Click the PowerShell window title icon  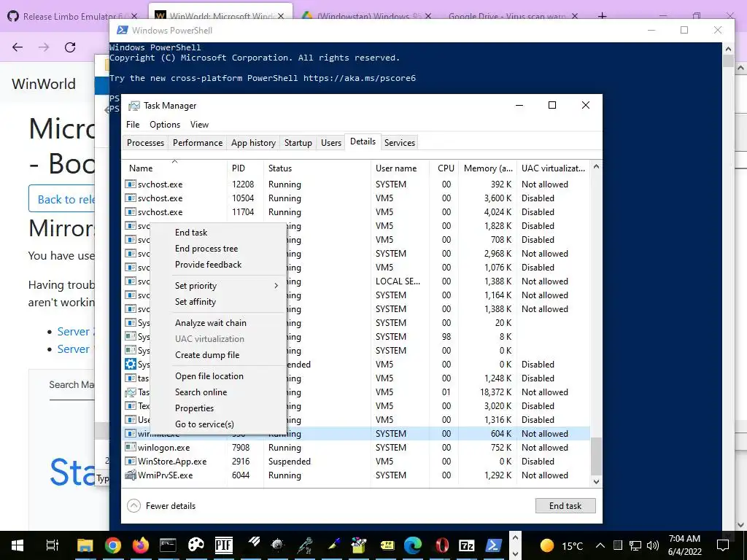point(122,30)
